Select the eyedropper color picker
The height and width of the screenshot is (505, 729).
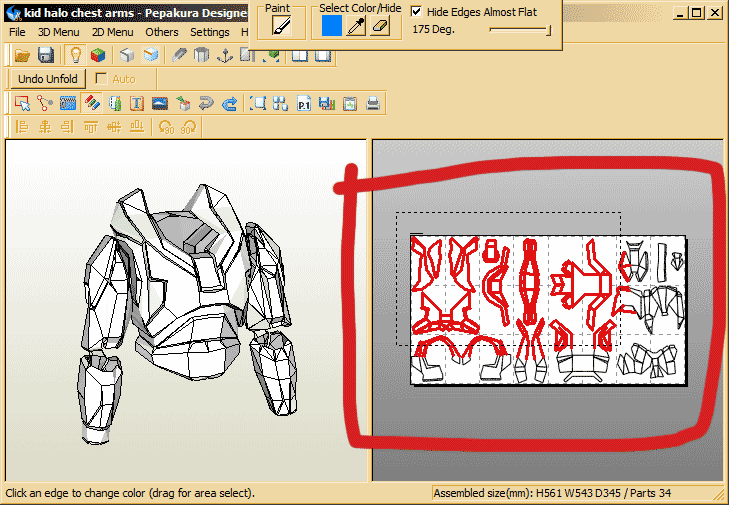356,26
